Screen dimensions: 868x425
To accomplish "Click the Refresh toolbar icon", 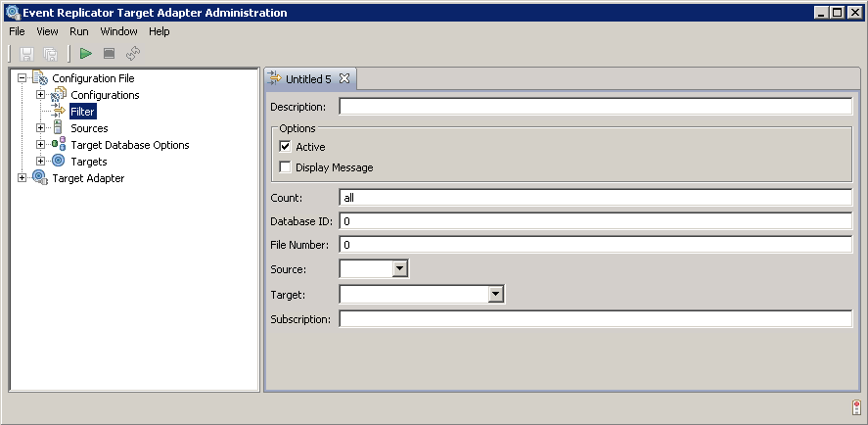I will [133, 53].
